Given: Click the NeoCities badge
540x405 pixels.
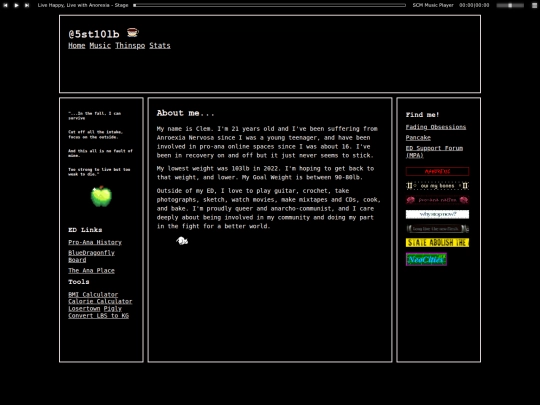Looking at the screenshot, I should point(426,259).
